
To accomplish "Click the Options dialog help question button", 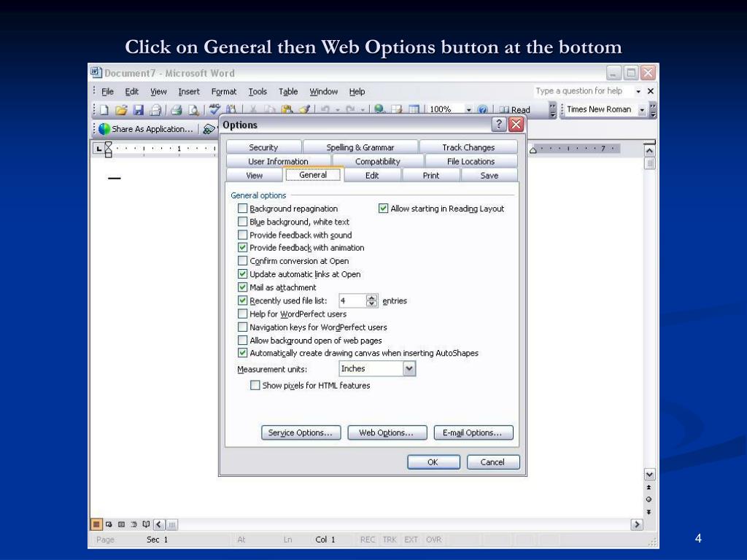I will (x=498, y=125).
